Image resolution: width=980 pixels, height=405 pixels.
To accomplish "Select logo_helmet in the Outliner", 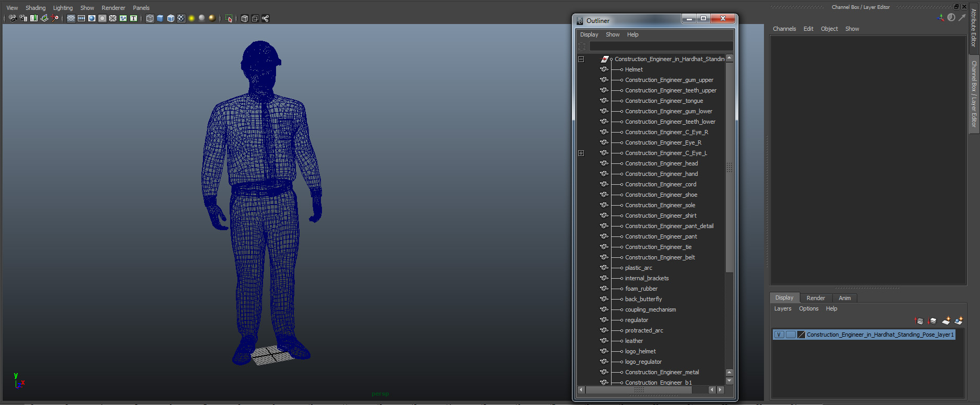I will [640, 351].
